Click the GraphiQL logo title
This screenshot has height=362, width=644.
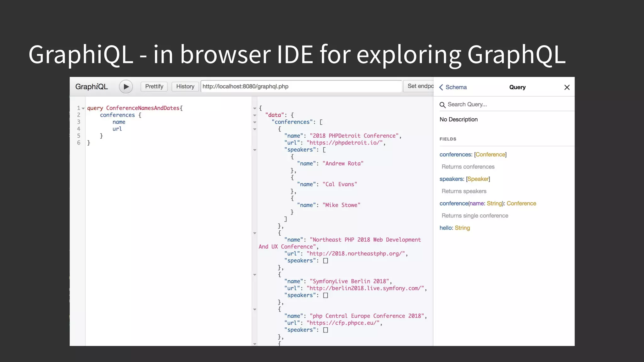[92, 87]
